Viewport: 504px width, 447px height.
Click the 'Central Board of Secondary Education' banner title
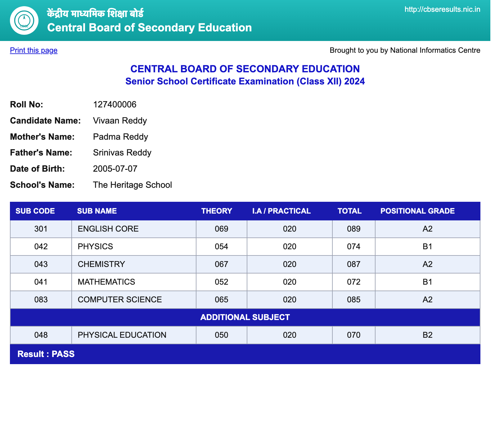tap(149, 28)
